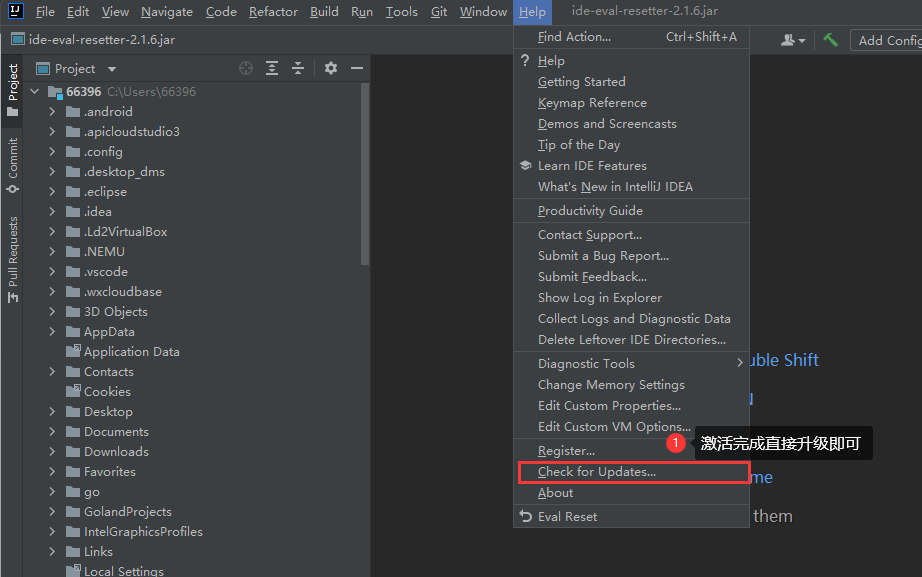922x577 pixels.
Task: Open the user account icon dropdown
Action: click(793, 40)
